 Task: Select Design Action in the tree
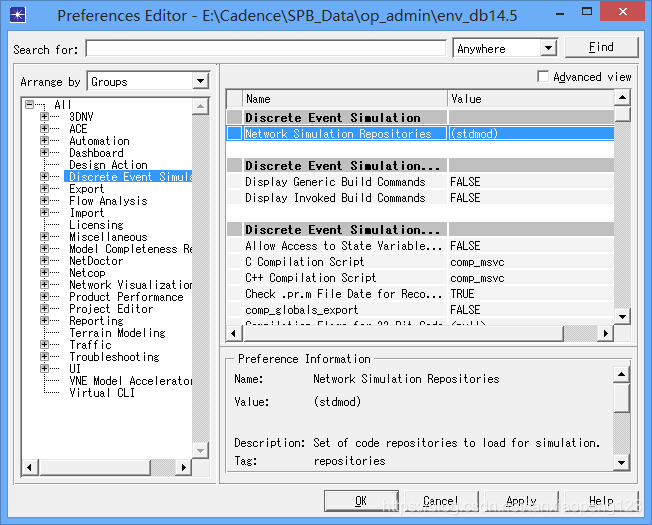pos(108,165)
